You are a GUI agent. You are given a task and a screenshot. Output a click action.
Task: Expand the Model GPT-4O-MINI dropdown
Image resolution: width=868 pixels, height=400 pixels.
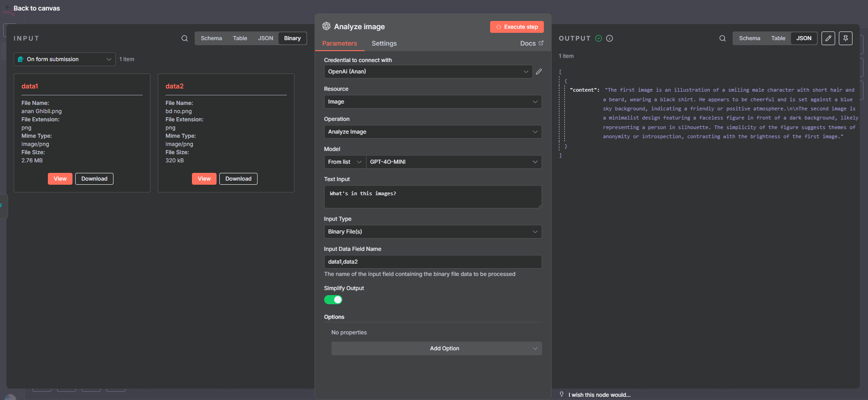pyautogui.click(x=453, y=162)
